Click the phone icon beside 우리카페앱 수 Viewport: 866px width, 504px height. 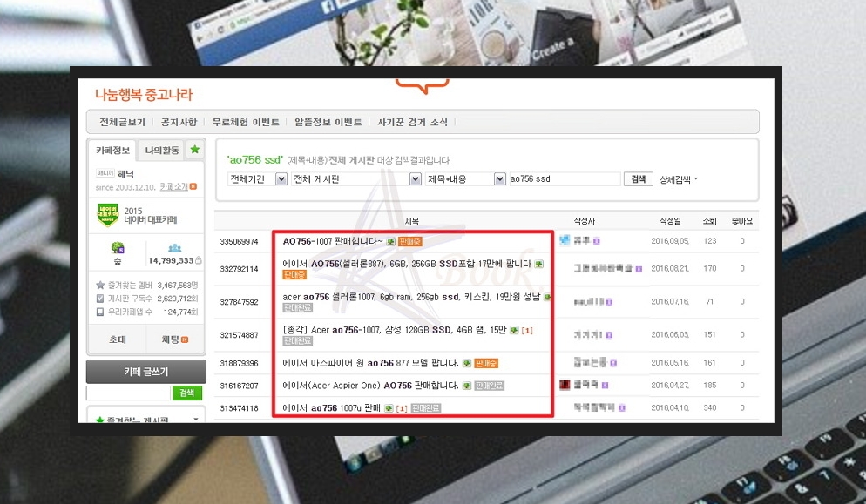pos(100,312)
